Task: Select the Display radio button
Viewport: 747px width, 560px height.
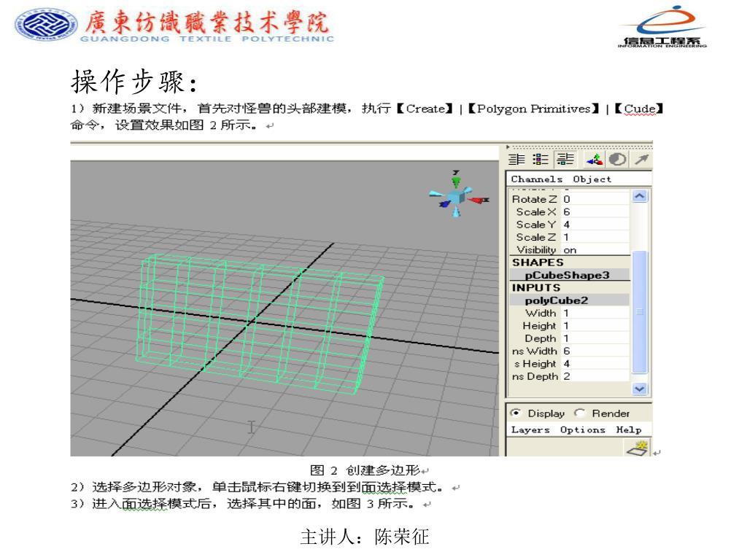Action: 516,413
